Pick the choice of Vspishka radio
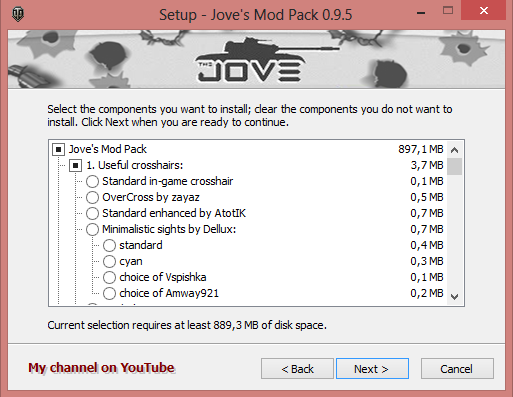The image size is (513, 397). 109,277
